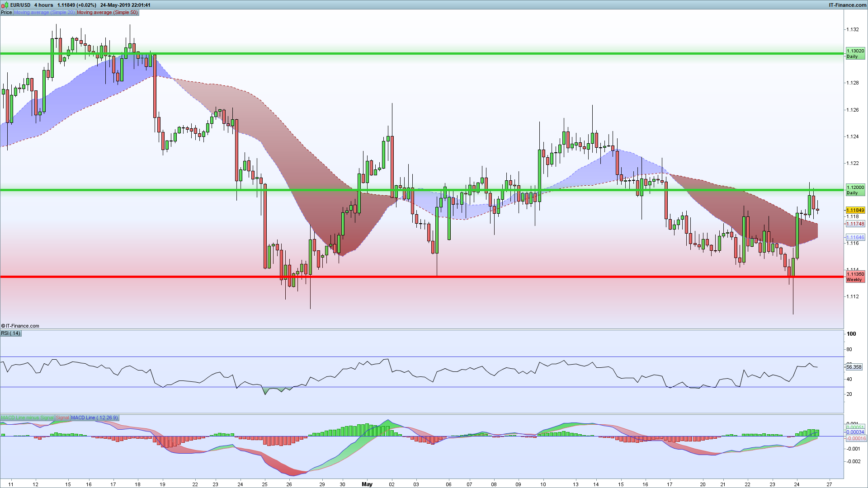Click the 1.11350 Weekly red price tag

[855, 277]
